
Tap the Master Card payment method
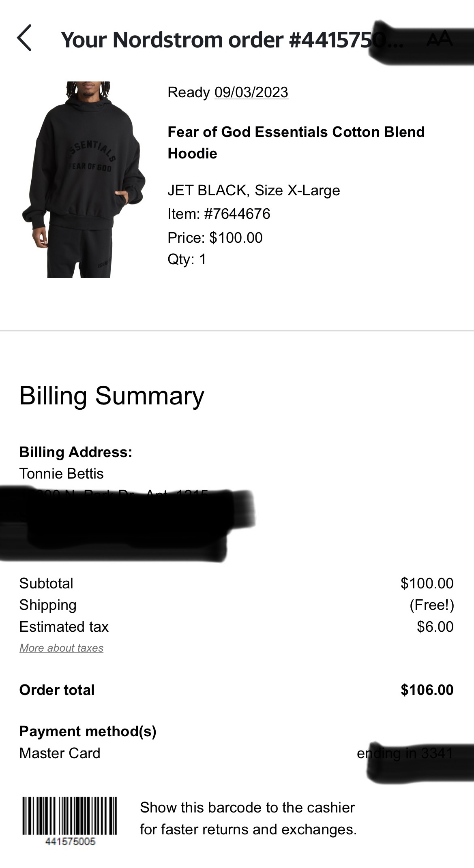pyautogui.click(x=60, y=753)
